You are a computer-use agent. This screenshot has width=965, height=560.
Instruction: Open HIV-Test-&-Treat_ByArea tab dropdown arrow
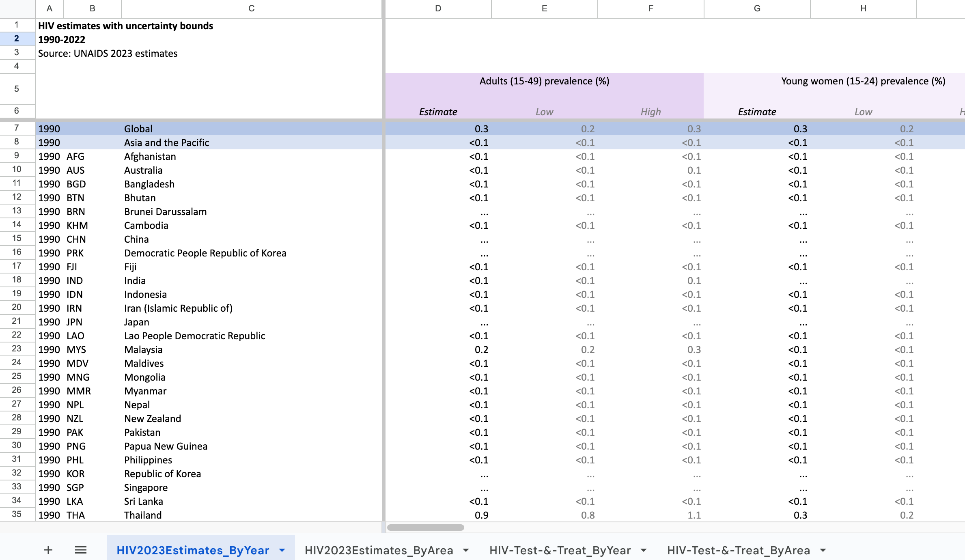click(x=823, y=550)
